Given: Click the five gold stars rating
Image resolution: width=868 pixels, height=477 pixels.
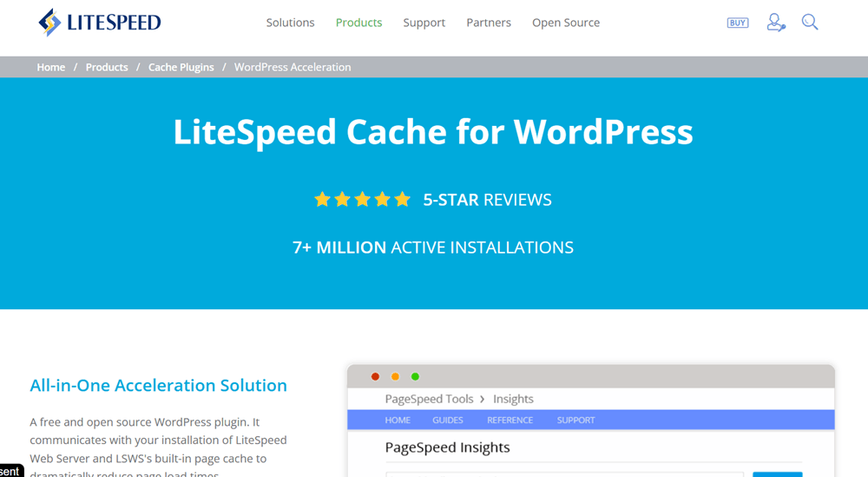Looking at the screenshot, I should [362, 199].
